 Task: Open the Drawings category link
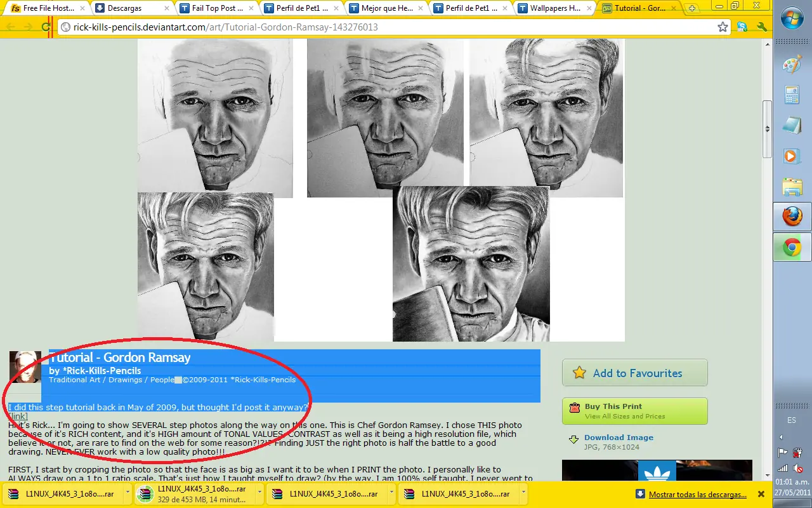(126, 380)
